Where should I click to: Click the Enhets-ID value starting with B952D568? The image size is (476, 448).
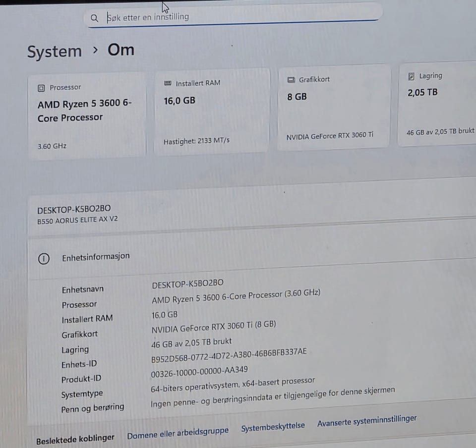click(x=229, y=355)
